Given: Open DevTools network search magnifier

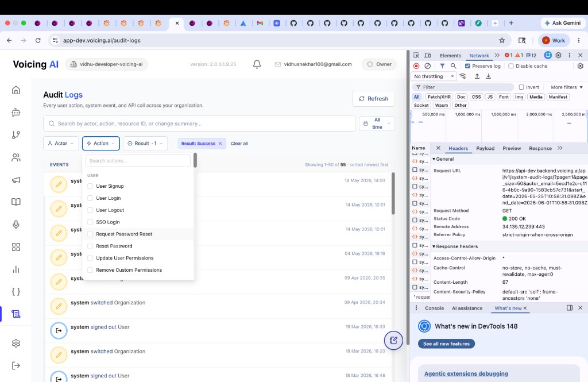Looking at the screenshot, I should [454, 65].
